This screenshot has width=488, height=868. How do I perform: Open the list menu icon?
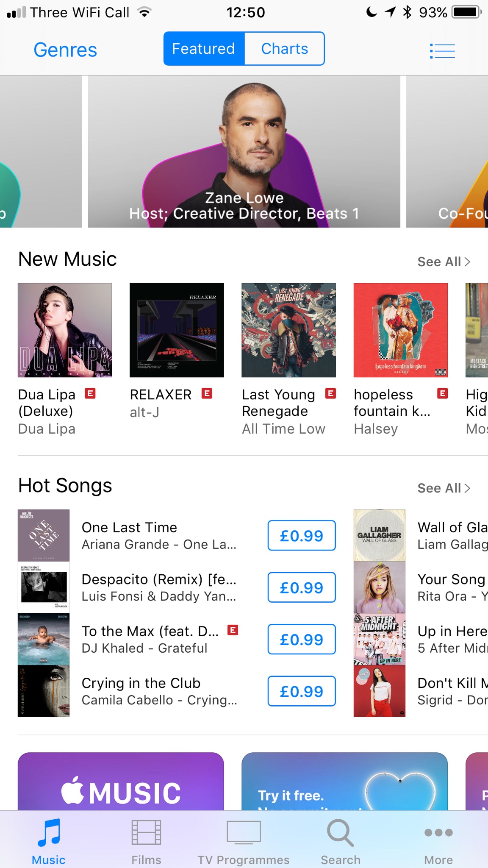[x=442, y=51]
